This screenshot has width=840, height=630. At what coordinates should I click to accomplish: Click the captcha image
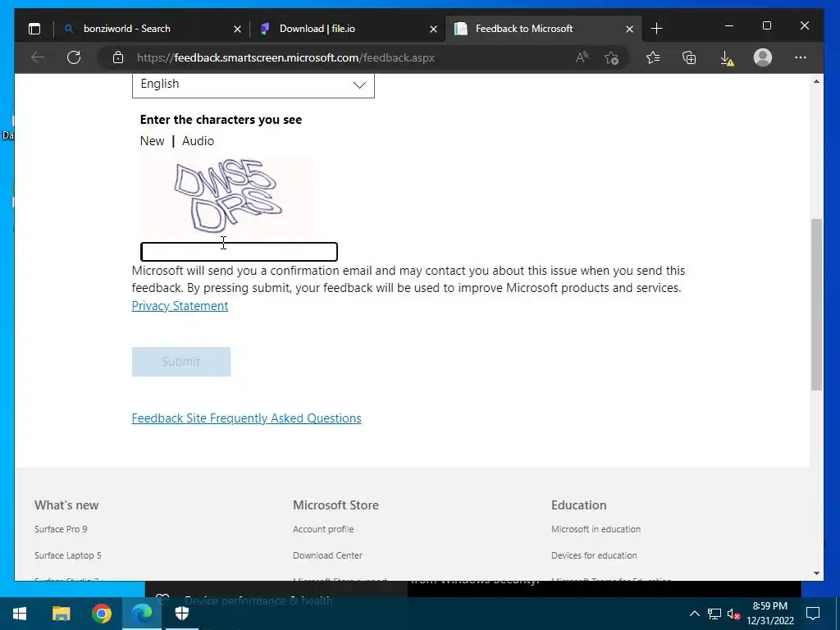[228, 197]
